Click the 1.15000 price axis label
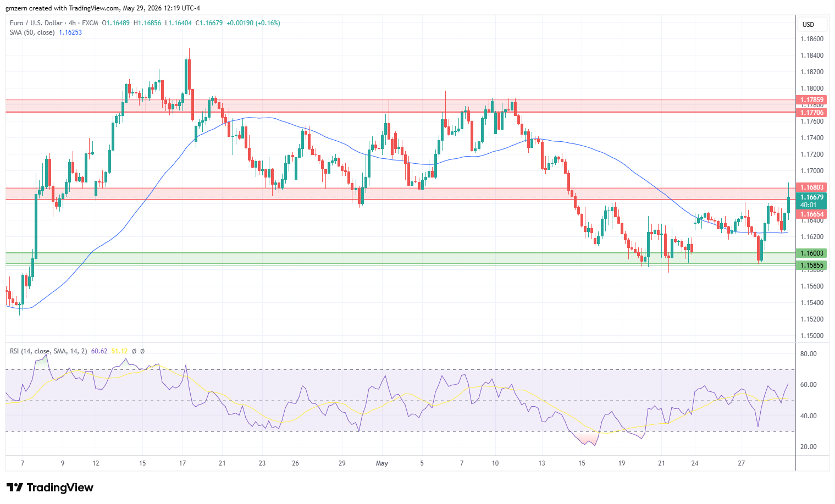The width and height of the screenshot is (835, 504). [x=811, y=336]
